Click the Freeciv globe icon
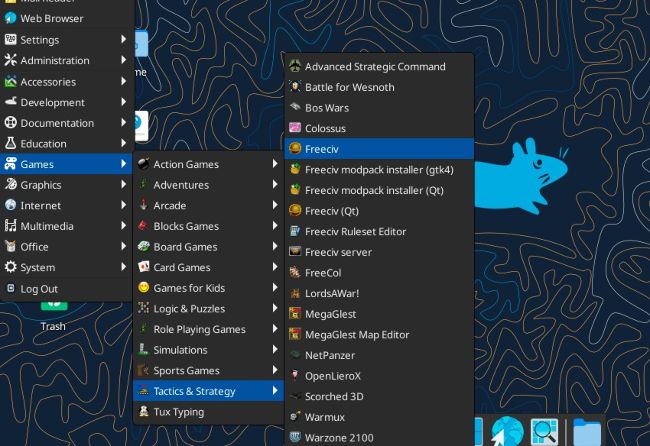Viewport: 650px width, 446px height. 295,149
